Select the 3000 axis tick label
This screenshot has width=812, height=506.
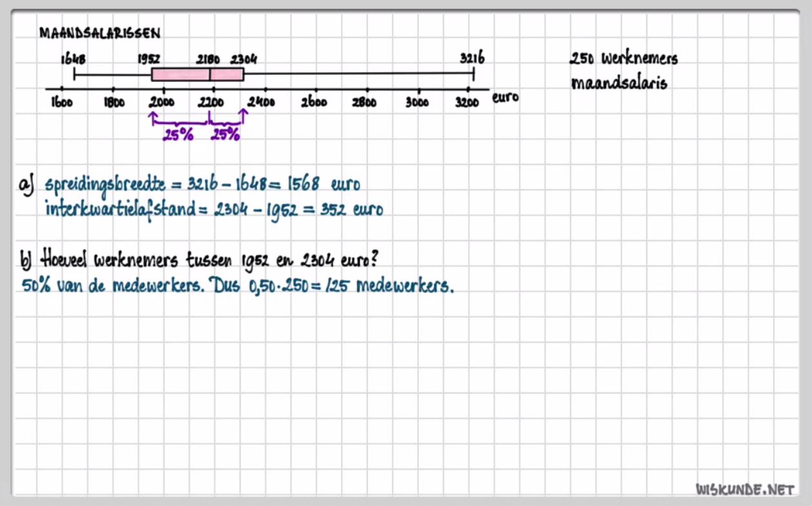coord(417,103)
